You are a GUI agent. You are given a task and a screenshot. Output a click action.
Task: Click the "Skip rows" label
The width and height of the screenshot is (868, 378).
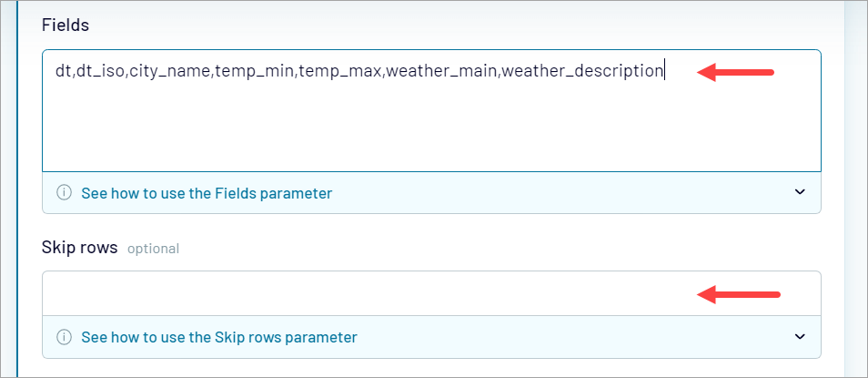pos(80,247)
